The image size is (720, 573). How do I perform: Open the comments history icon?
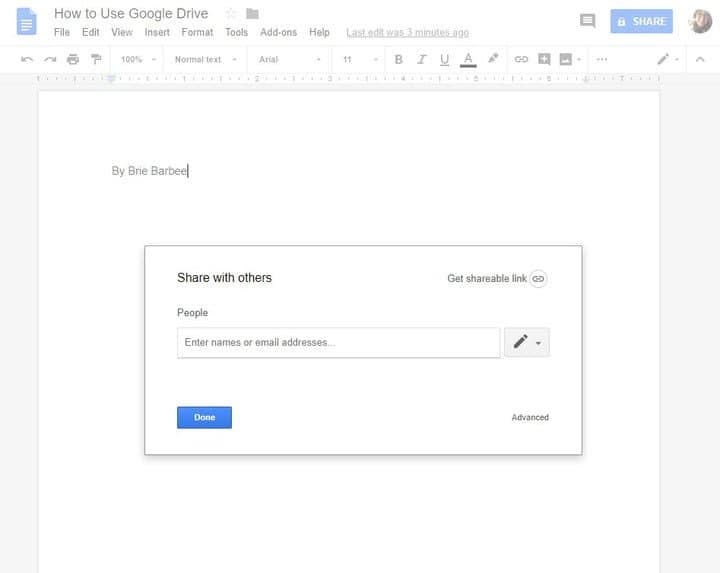point(587,21)
